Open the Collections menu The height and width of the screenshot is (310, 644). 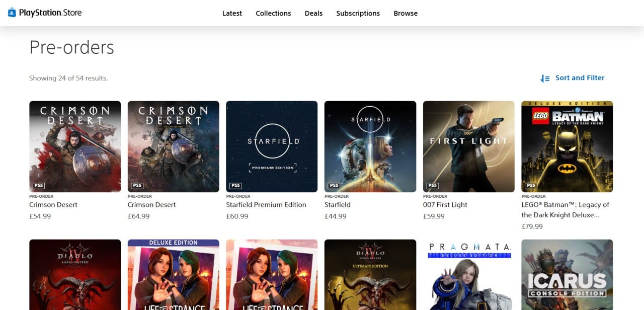(x=273, y=13)
